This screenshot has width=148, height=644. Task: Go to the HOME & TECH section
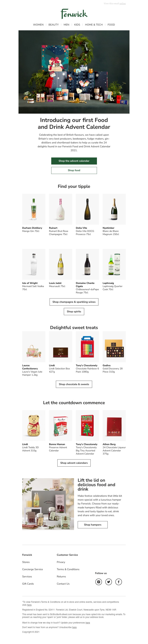[x=94, y=25]
